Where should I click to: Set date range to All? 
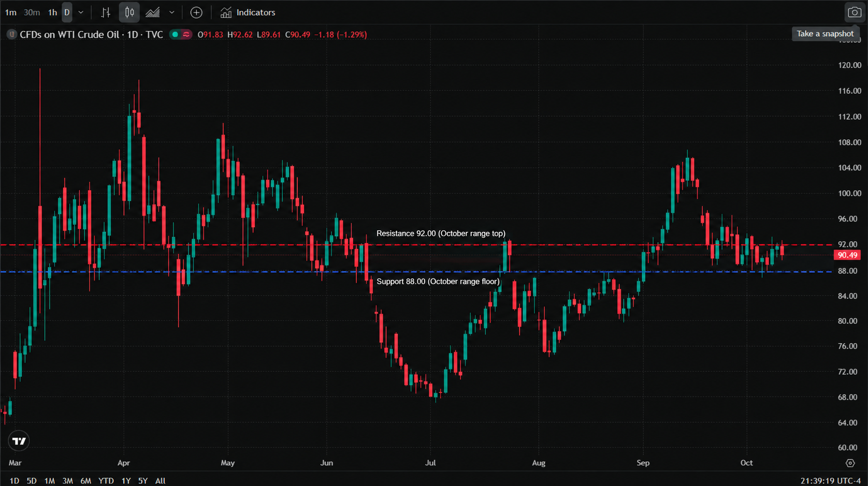point(161,481)
